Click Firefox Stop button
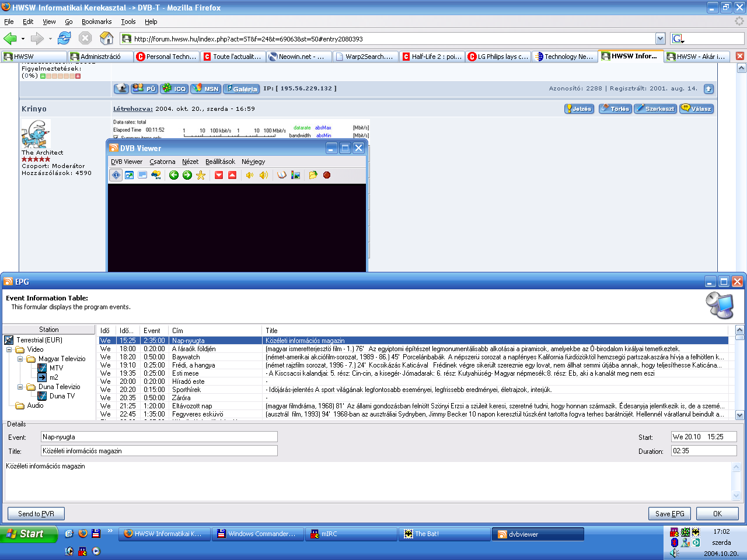 tap(85, 38)
